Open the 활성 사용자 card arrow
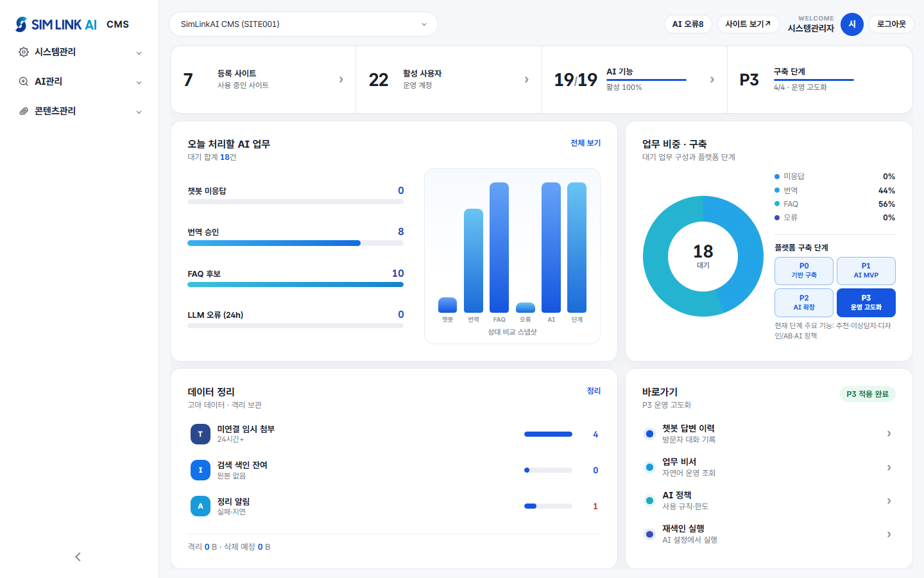 click(x=527, y=80)
